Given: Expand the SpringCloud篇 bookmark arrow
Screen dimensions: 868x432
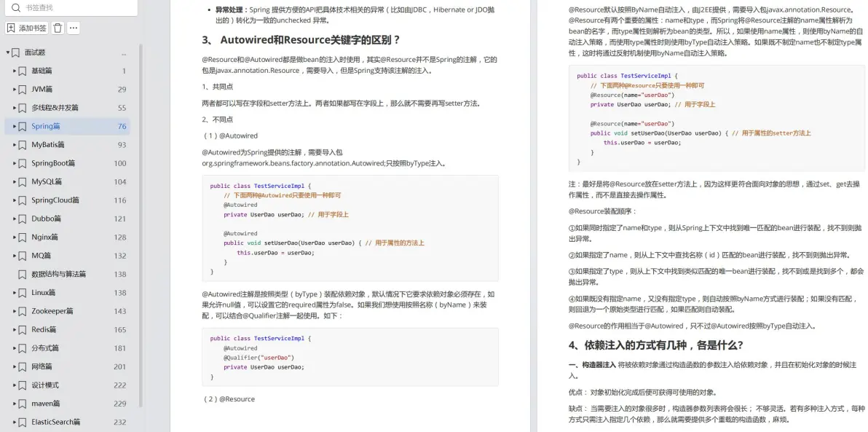Looking at the screenshot, I should (15, 200).
